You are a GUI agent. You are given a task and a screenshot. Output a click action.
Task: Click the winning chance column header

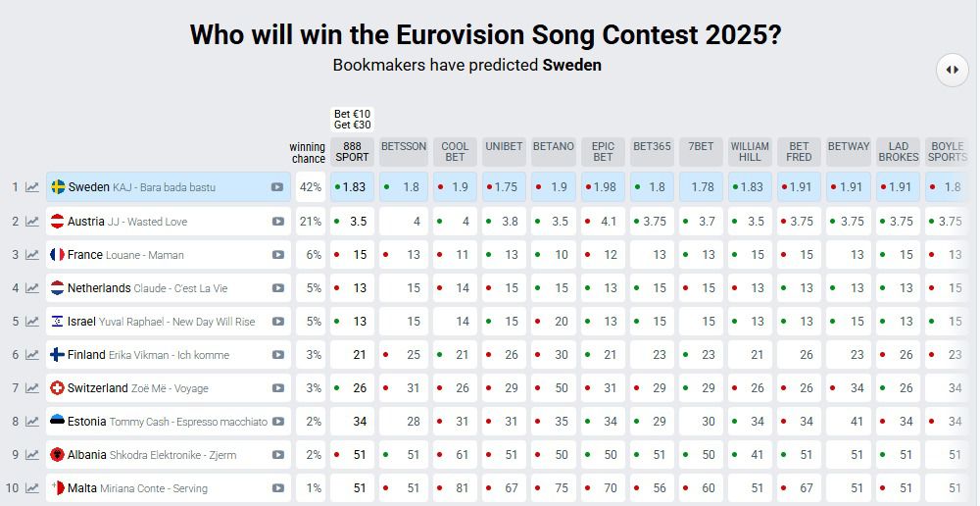tap(308, 153)
